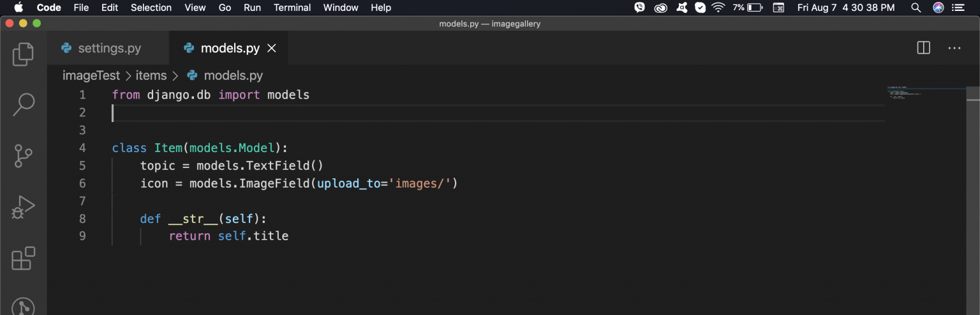The width and height of the screenshot is (980, 315).
Task: Open the Git graph icon at bottom of activity bar
Action: click(x=23, y=307)
